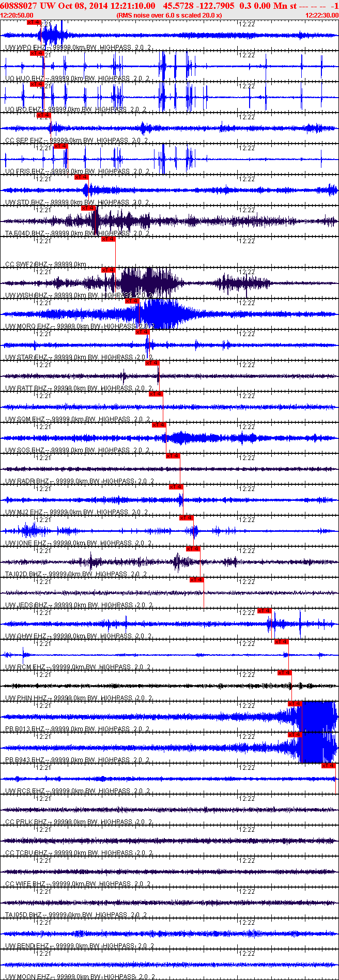
Task: Select the pick flag on PB B013 trace
Action: tap(295, 704)
